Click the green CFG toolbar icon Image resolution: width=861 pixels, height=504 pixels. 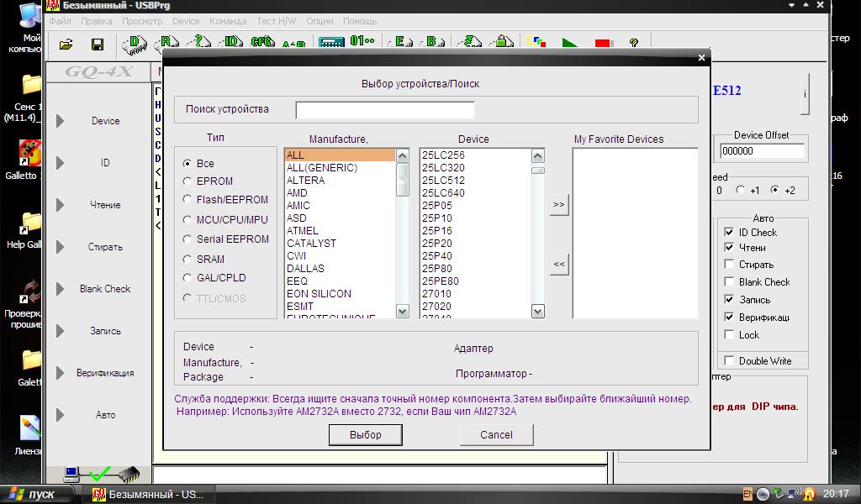point(262,43)
